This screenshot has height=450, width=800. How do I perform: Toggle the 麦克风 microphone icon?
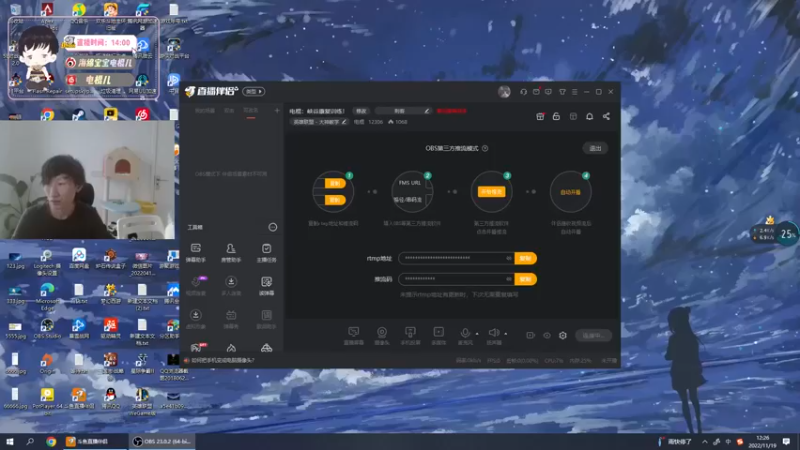(465, 335)
